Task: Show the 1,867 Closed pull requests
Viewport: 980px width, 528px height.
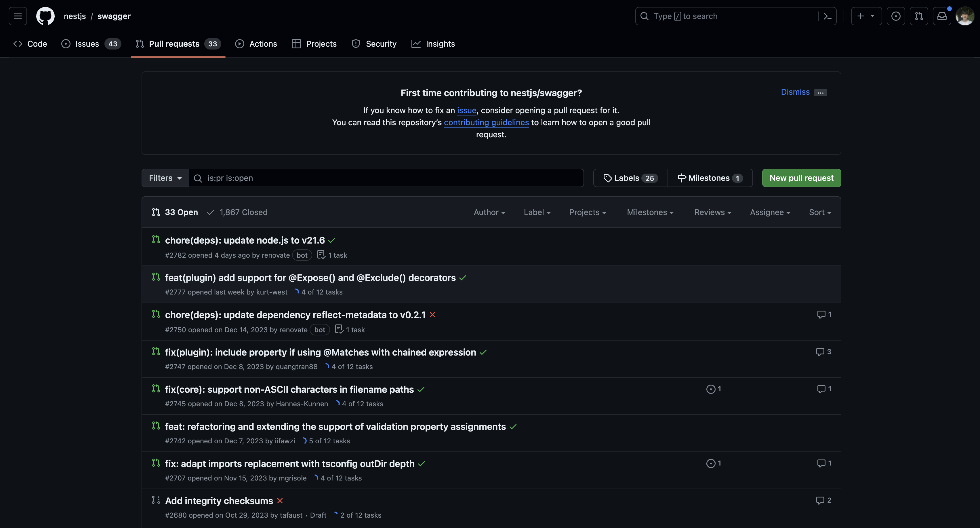Action: coord(237,212)
